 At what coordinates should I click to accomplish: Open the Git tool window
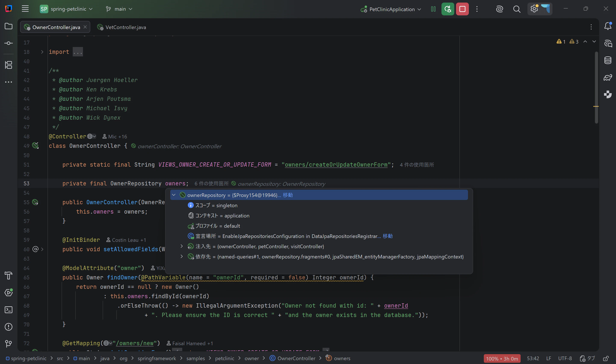pyautogui.click(x=9, y=344)
